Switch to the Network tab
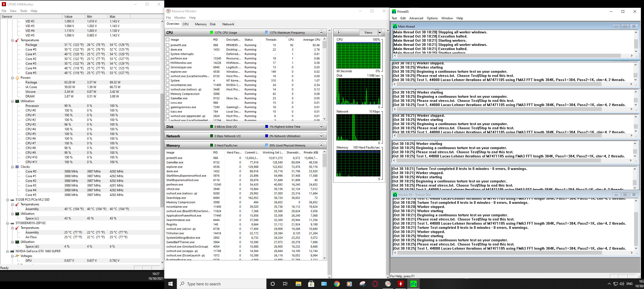This screenshot has height=289, width=644. pos(228,24)
